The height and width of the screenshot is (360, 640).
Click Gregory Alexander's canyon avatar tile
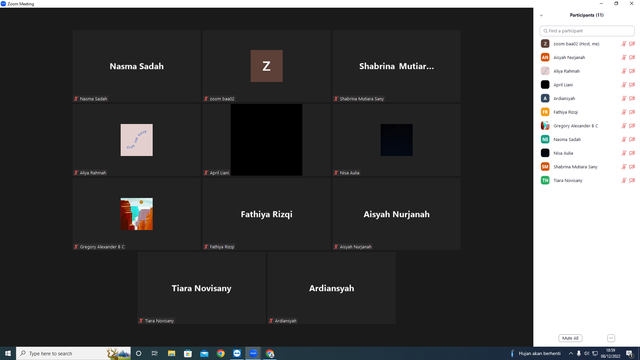coord(136,214)
